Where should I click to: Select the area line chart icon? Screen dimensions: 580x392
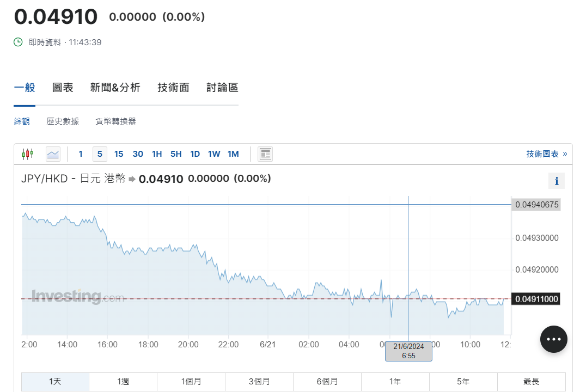pyautogui.click(x=53, y=154)
